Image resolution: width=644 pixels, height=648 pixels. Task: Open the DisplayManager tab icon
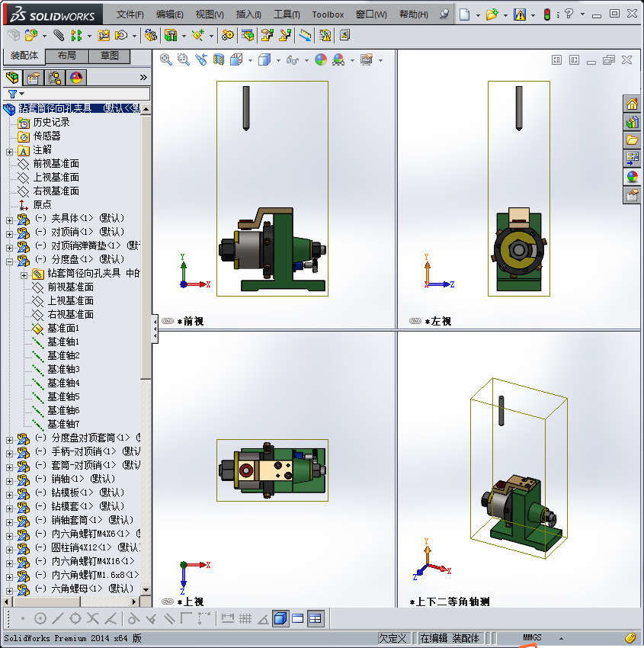[76, 77]
